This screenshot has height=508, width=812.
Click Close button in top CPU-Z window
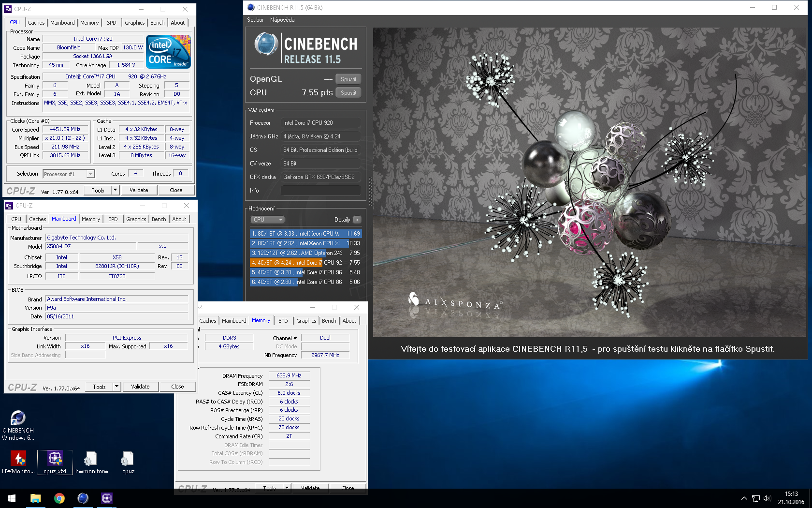[x=176, y=191]
